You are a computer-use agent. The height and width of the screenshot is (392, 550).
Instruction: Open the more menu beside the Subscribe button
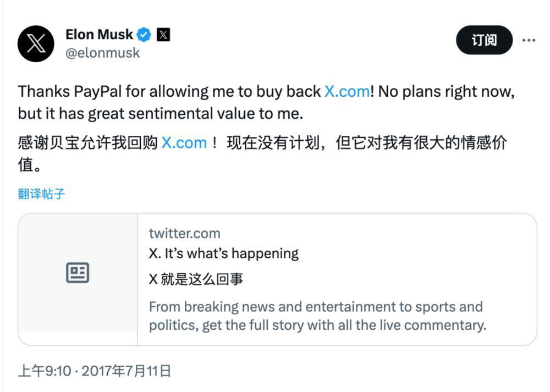[529, 40]
